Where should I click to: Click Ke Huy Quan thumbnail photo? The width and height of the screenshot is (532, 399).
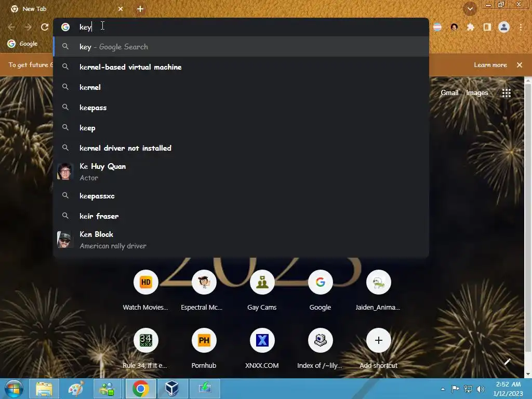(65, 171)
